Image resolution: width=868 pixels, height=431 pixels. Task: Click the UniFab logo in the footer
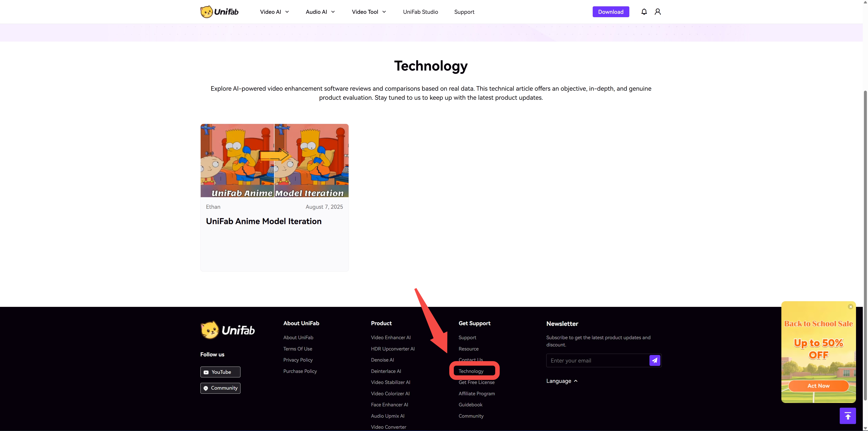point(227,330)
